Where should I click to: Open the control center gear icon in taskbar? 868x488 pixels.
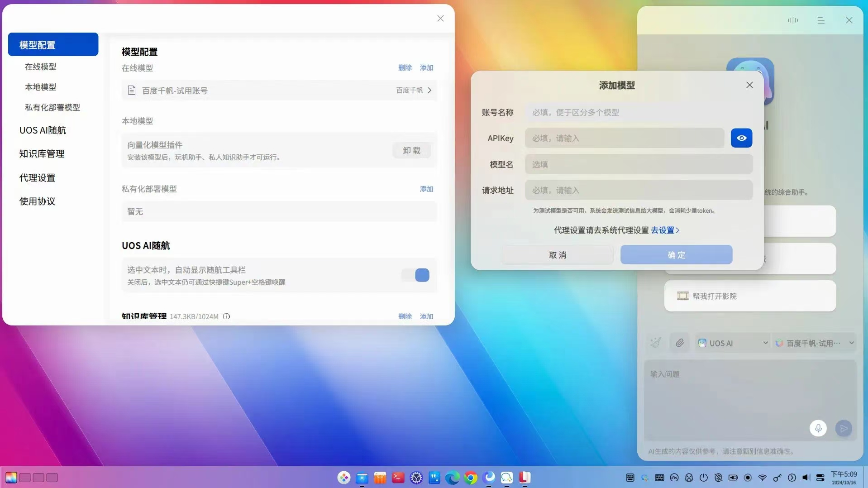click(x=416, y=478)
